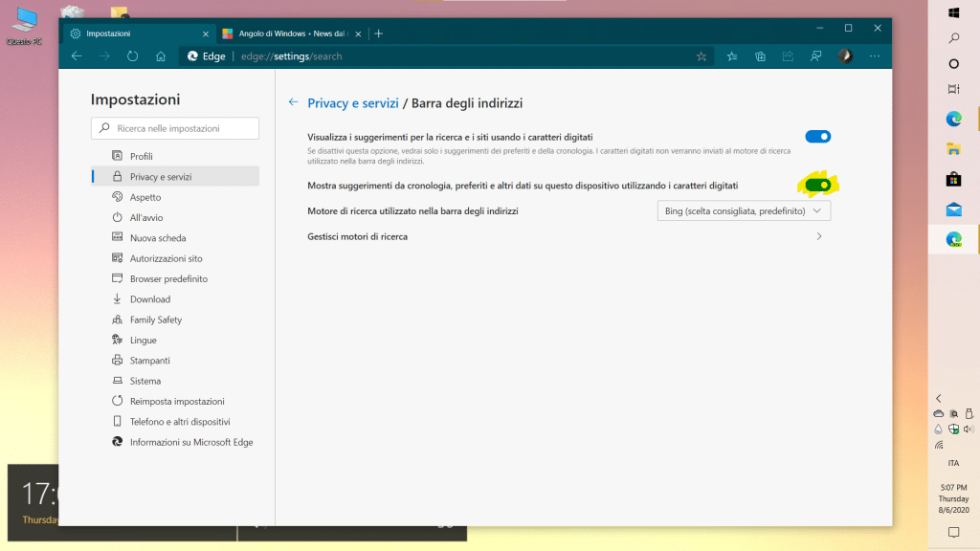980x551 pixels.
Task: Click the Privacy e servizi breadcrumb link
Action: (352, 102)
